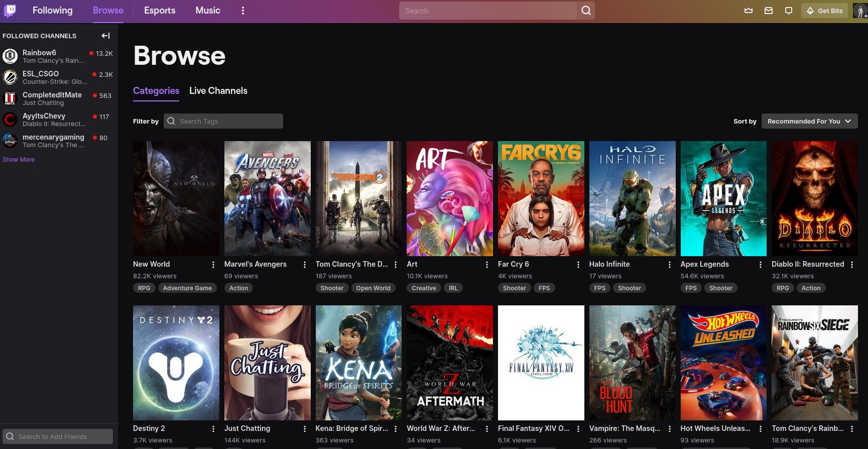Click the Search Tags filter field
Screen dimensions: 868x449
223,121
